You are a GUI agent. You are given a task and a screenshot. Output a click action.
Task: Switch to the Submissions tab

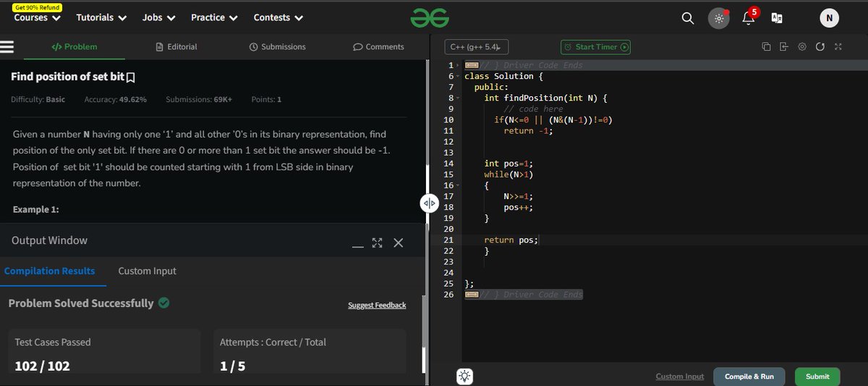tap(277, 47)
